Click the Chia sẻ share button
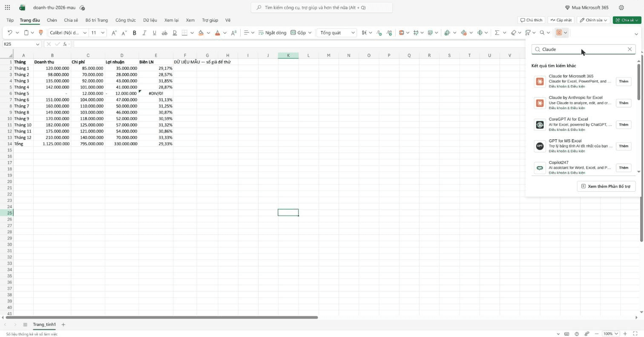 coord(627,20)
